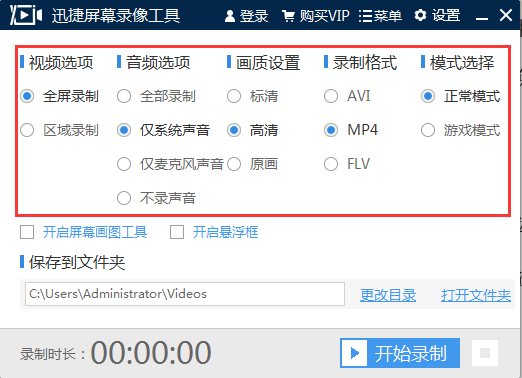Click 开始录制 start recording button

click(x=400, y=353)
